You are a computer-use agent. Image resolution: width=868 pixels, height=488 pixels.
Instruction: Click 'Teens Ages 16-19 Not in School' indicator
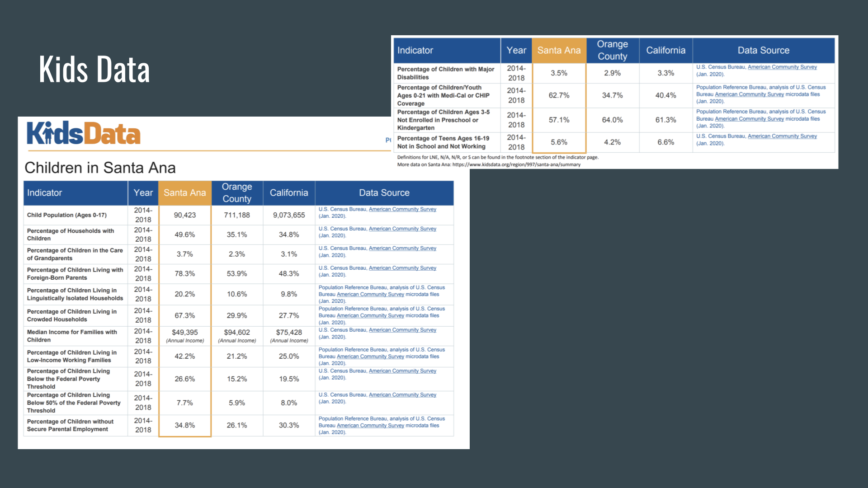click(443, 142)
